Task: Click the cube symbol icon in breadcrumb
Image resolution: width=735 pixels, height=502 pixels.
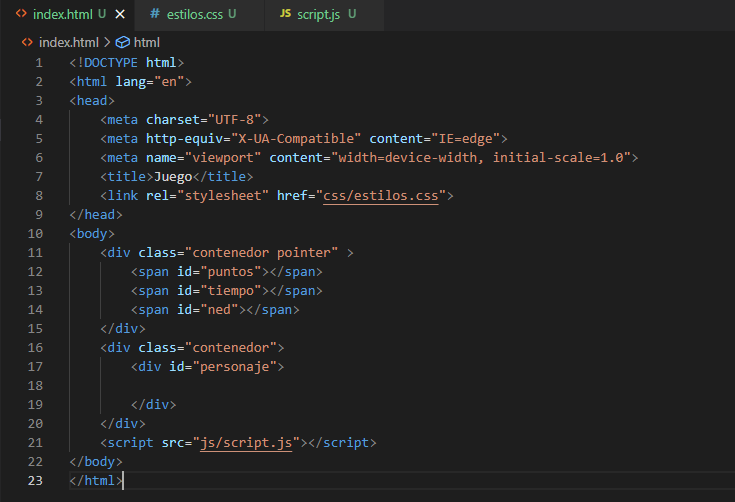Action: click(122, 43)
